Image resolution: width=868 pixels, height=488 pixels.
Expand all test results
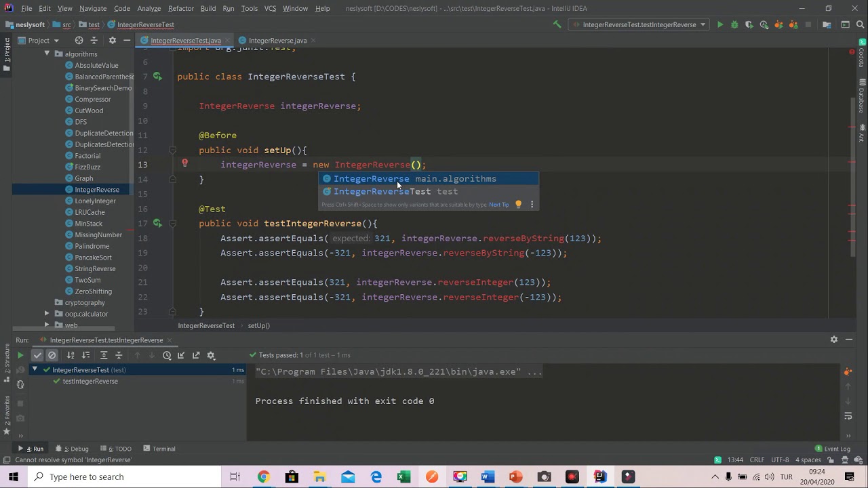[104, 355]
